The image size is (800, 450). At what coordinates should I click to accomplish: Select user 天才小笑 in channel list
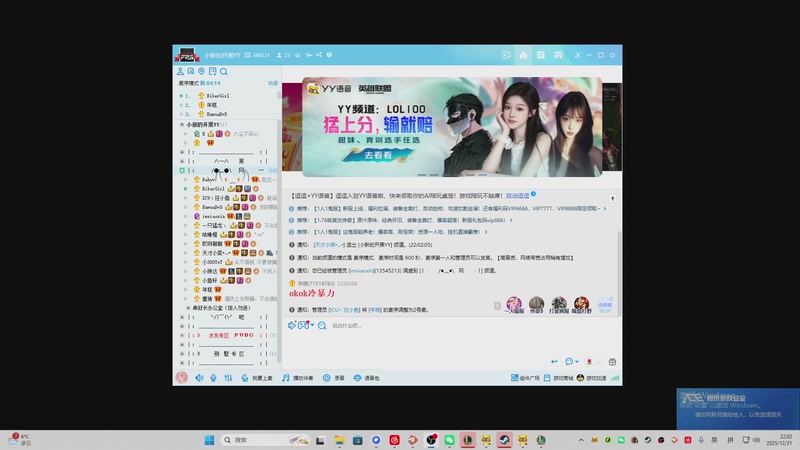[x=216, y=253]
